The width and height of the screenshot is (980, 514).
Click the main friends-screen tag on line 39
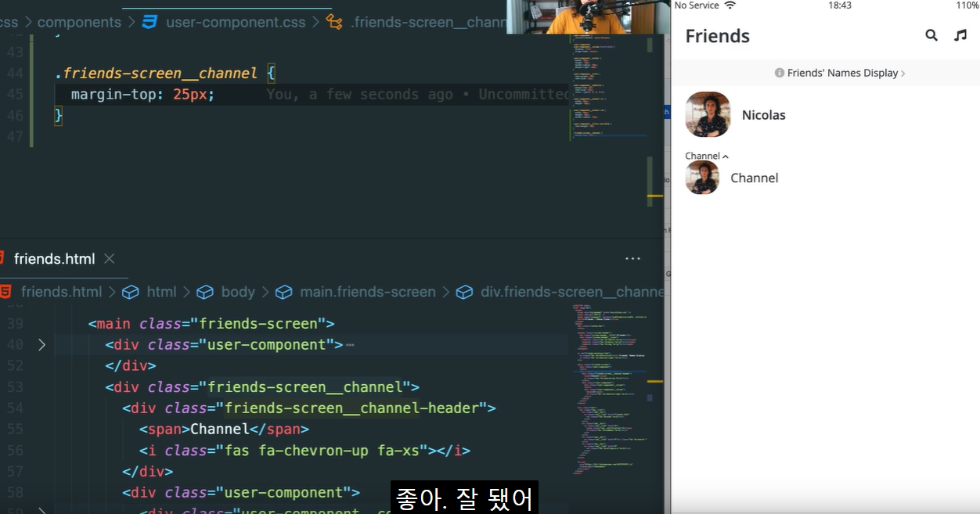pyautogui.click(x=212, y=324)
